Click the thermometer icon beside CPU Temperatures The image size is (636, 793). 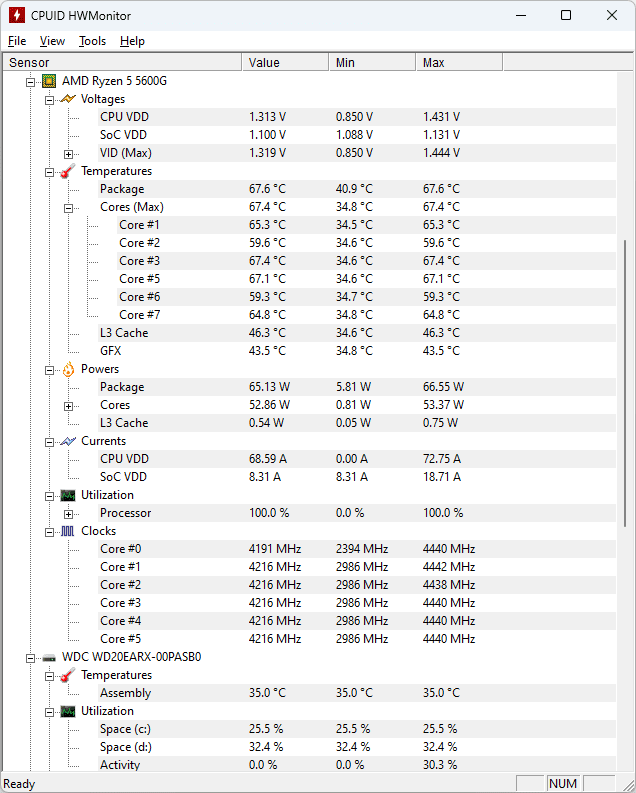point(68,171)
